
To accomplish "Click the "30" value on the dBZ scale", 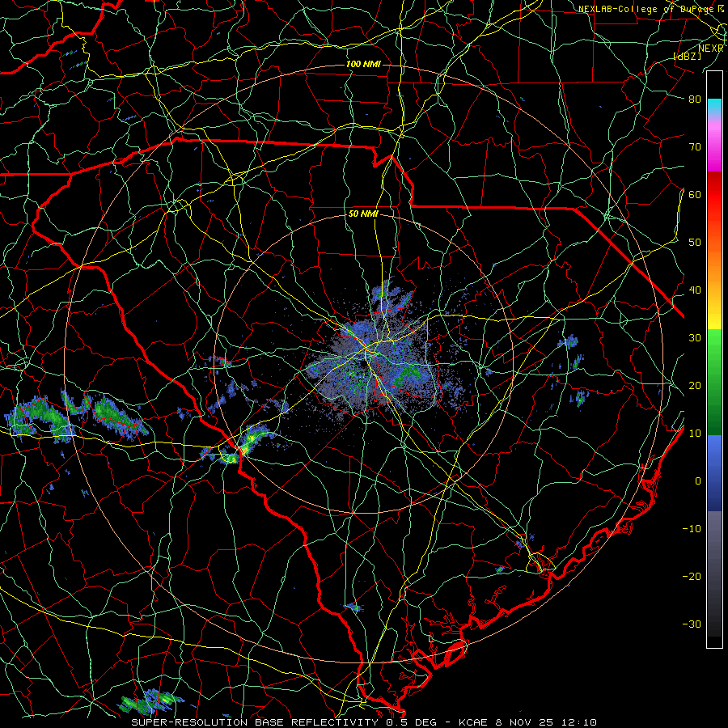I will click(x=695, y=338).
